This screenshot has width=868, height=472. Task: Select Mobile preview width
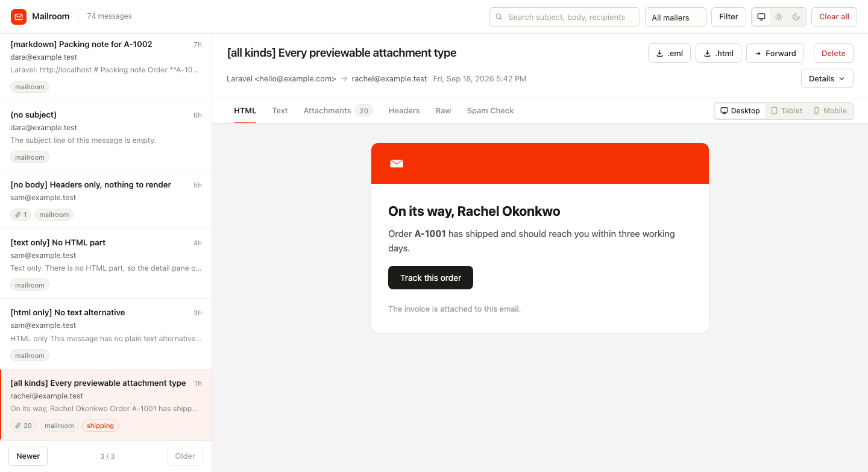(x=830, y=111)
